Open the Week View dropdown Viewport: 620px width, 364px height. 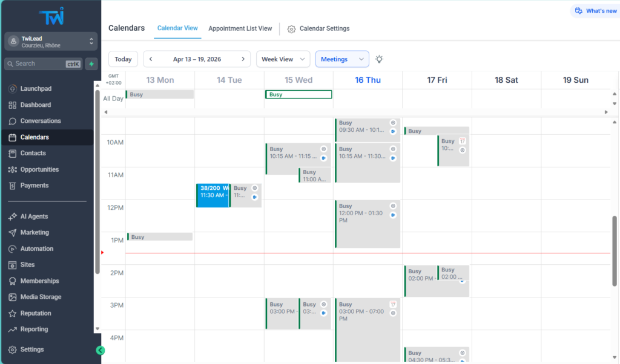[x=283, y=59]
